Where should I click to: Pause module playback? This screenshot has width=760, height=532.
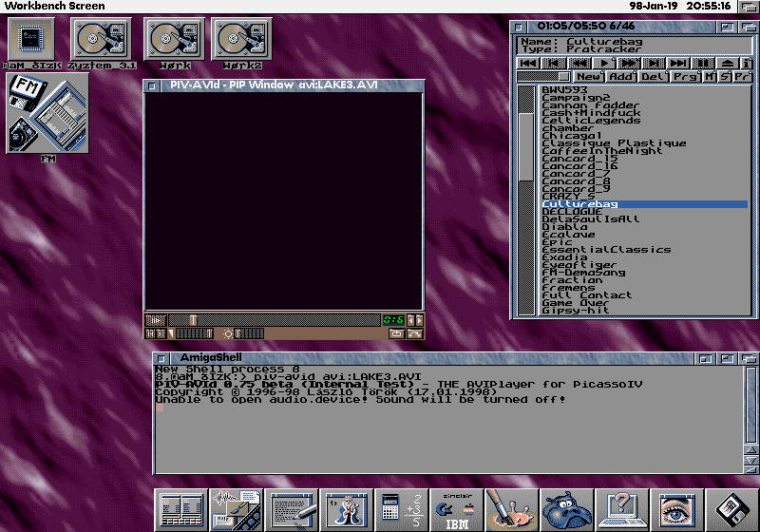[x=703, y=63]
